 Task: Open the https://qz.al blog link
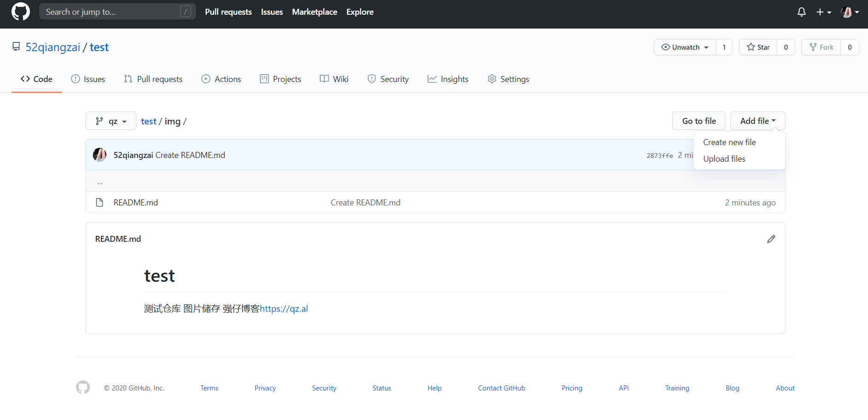284,309
